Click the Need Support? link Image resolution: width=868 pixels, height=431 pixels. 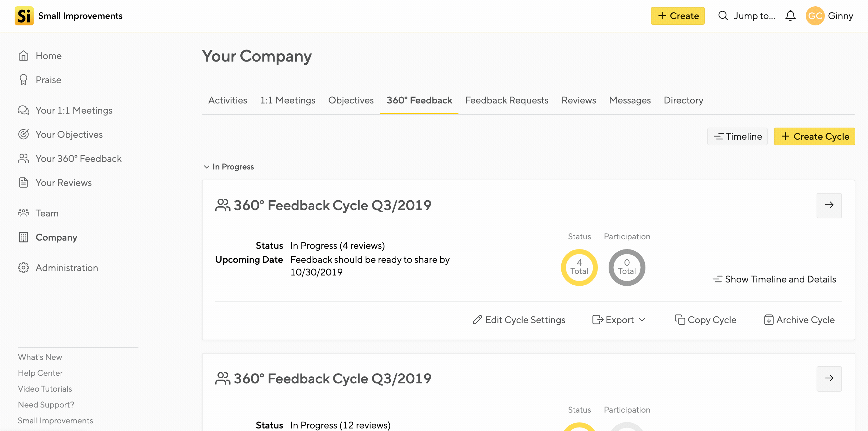[x=46, y=404]
